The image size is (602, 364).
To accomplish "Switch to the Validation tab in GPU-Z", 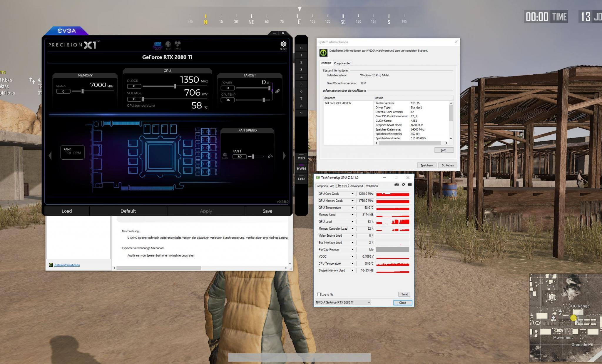I will click(x=372, y=186).
